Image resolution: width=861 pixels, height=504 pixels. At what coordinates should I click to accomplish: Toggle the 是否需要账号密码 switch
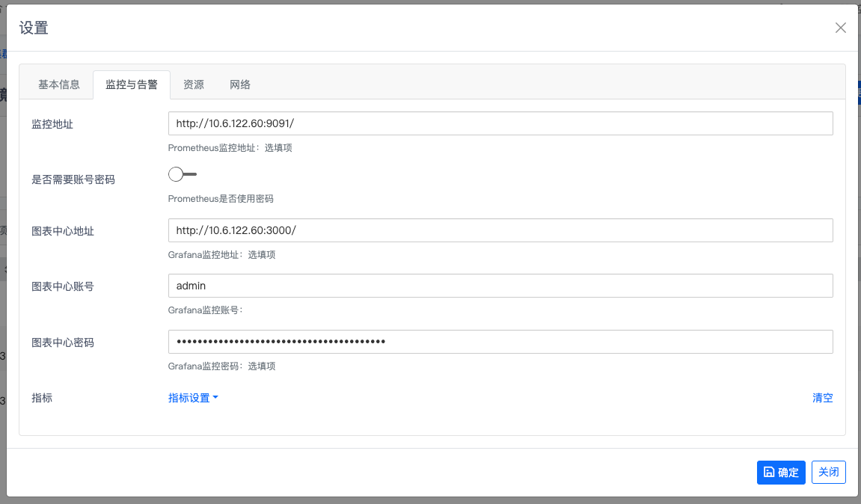coord(183,174)
